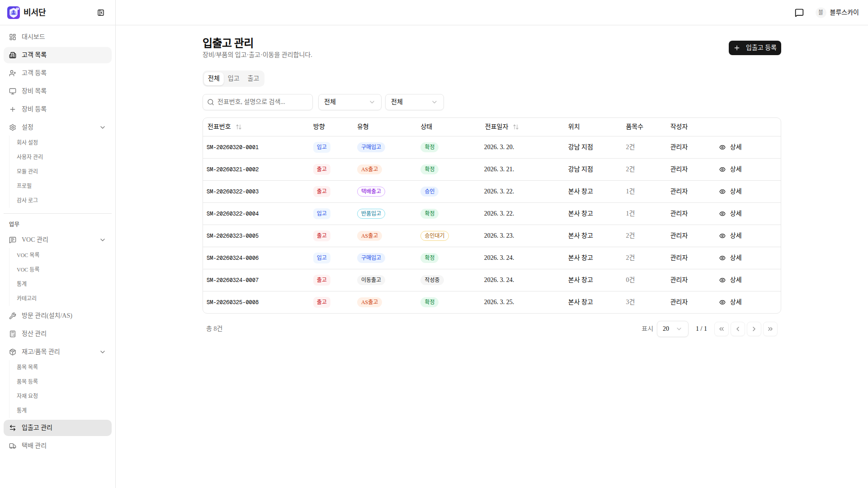
Task: View 상세 for SM-20260324-0006
Action: [x=731, y=258]
